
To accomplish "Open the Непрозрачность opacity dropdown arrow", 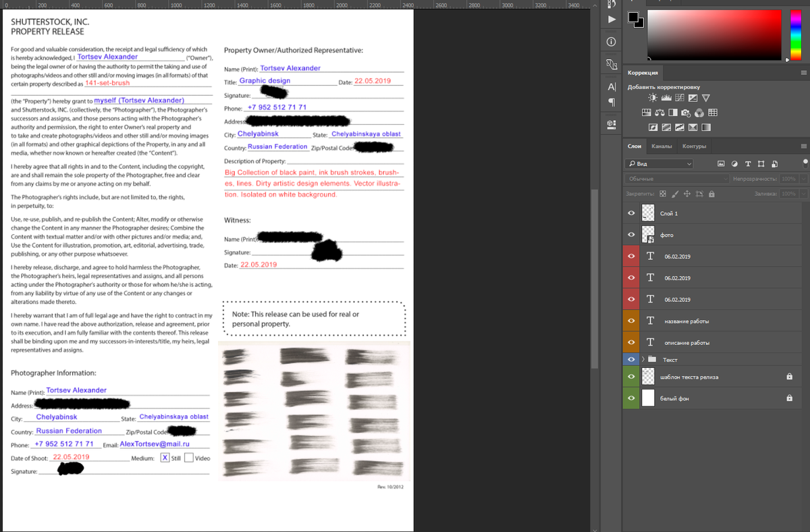I will click(803, 179).
